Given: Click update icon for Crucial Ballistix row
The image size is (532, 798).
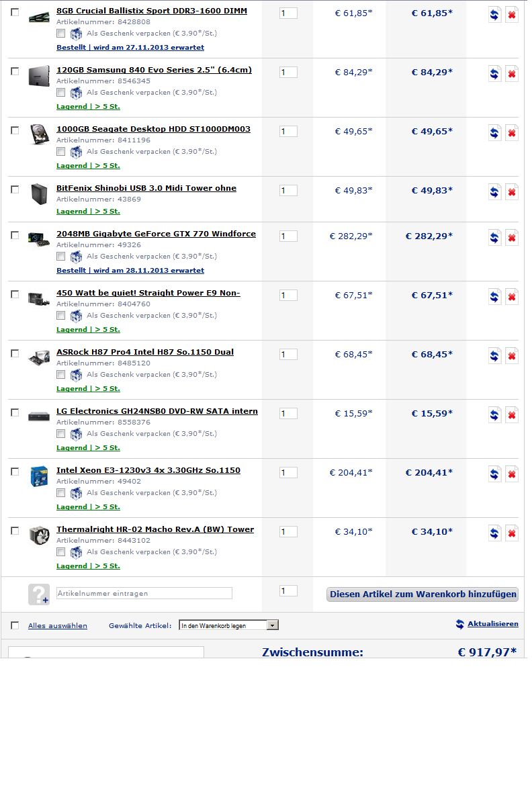Looking at the screenshot, I should [x=494, y=15].
